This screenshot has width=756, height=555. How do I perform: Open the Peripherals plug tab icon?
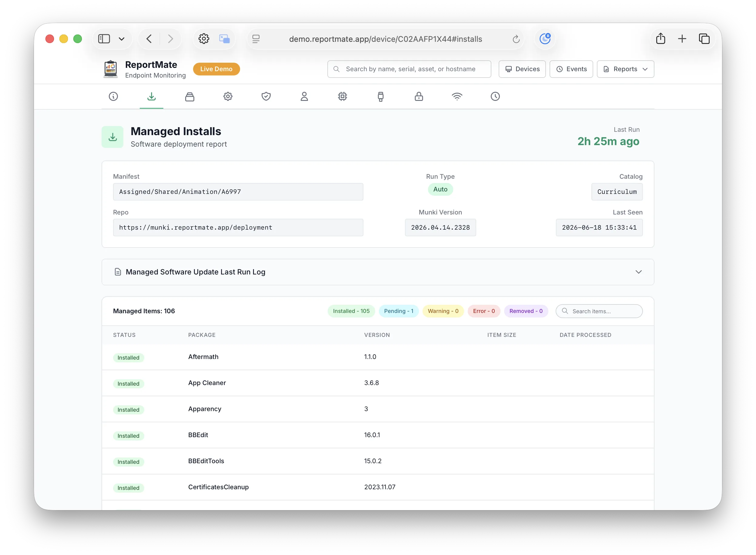click(380, 96)
